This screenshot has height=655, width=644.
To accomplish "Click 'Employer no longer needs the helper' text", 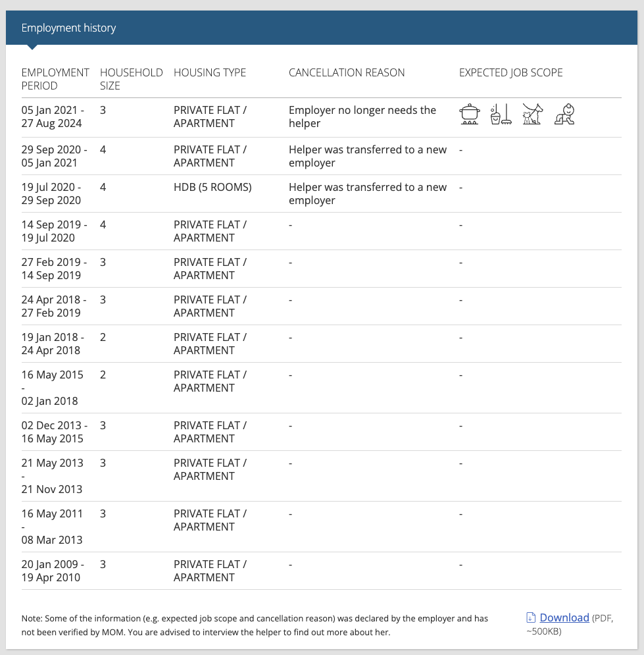I will click(362, 117).
